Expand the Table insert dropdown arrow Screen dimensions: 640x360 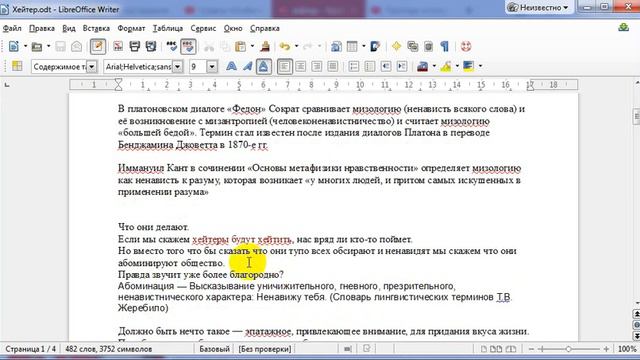(363, 47)
